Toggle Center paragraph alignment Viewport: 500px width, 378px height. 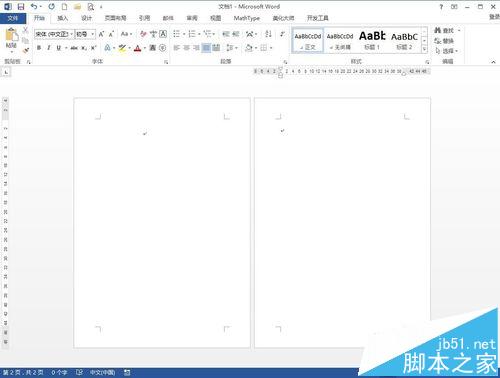point(187,48)
